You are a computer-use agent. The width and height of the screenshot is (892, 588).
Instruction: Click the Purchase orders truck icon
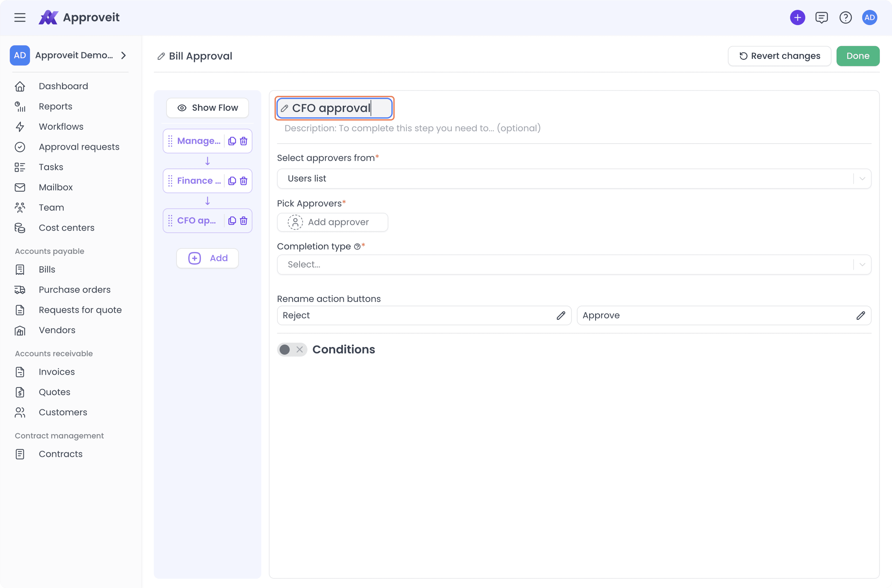point(20,290)
